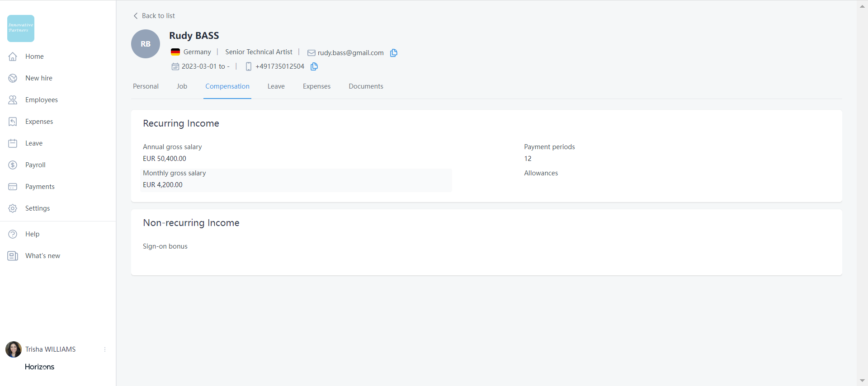
Task: Go to Employees in the sidebar
Action: (41, 100)
